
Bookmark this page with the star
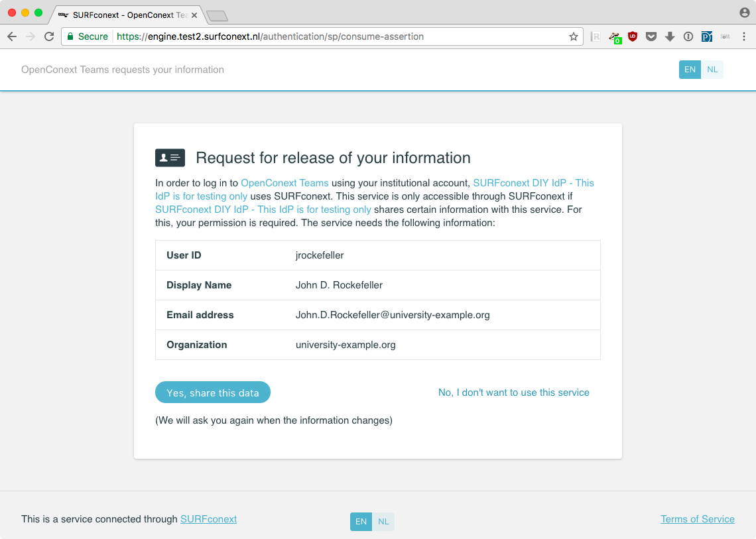click(573, 36)
